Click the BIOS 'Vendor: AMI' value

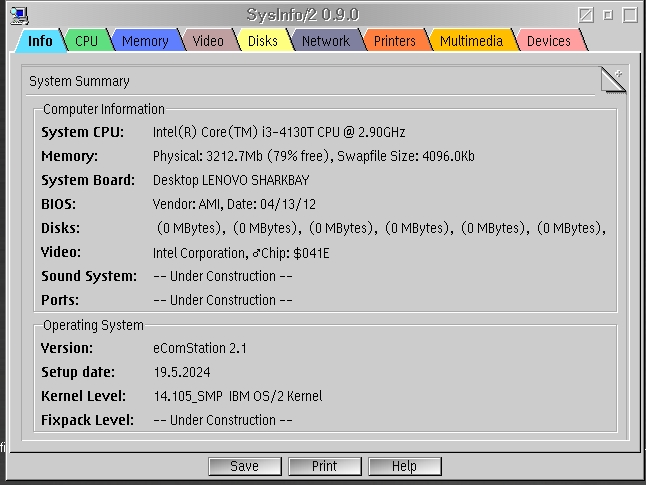[x=234, y=204]
